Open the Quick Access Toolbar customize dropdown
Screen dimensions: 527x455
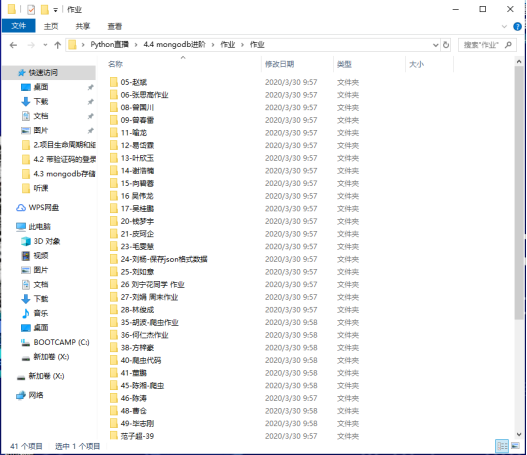click(x=55, y=10)
